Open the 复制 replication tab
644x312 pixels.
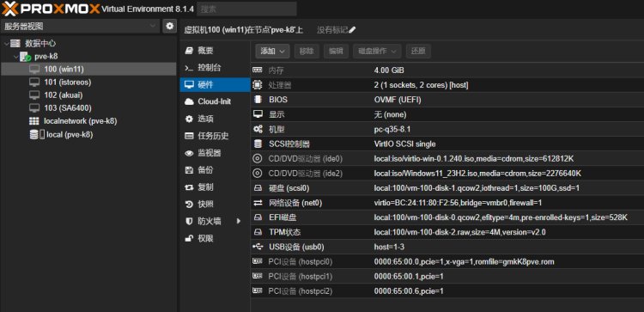pyautogui.click(x=216, y=187)
